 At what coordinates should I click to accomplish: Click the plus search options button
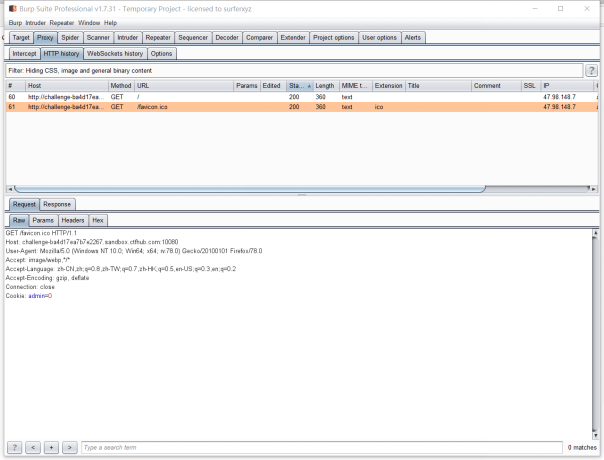(51, 447)
